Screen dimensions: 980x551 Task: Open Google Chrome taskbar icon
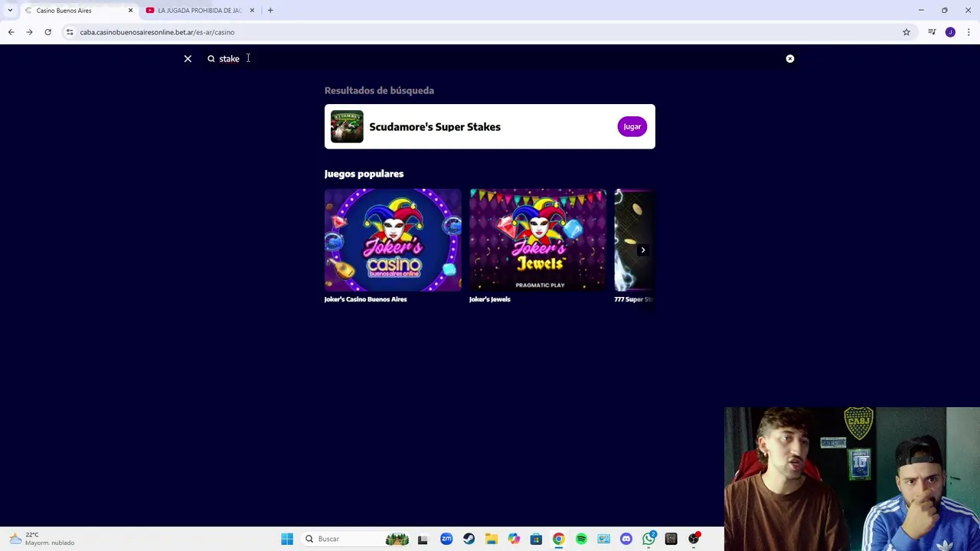coord(559,540)
